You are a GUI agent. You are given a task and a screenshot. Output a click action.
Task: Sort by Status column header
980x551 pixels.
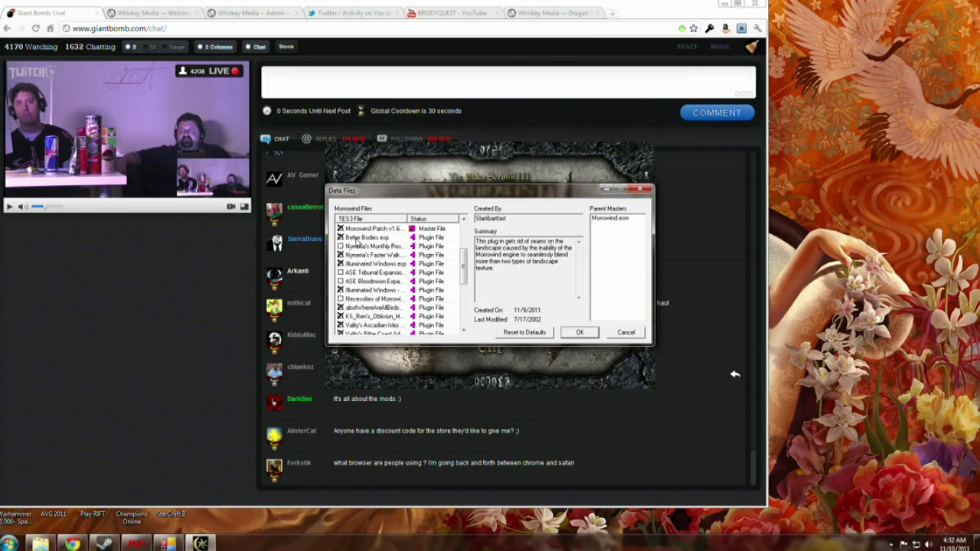[433, 219]
